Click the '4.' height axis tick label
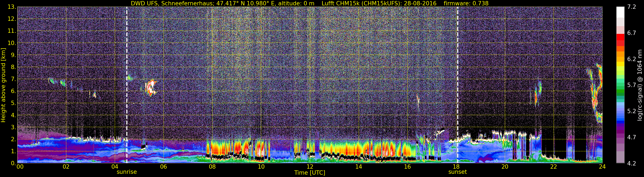This screenshot has width=644, height=177. [13, 115]
